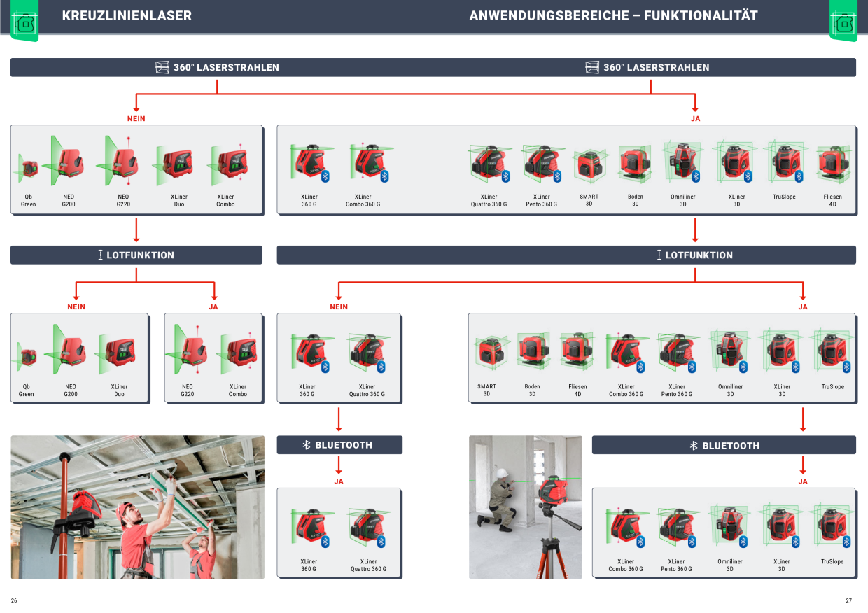Select the 360° beam icon in page 26's LASERSTRAHLEN bar
Screen dimensions: 868x613
click(162, 67)
